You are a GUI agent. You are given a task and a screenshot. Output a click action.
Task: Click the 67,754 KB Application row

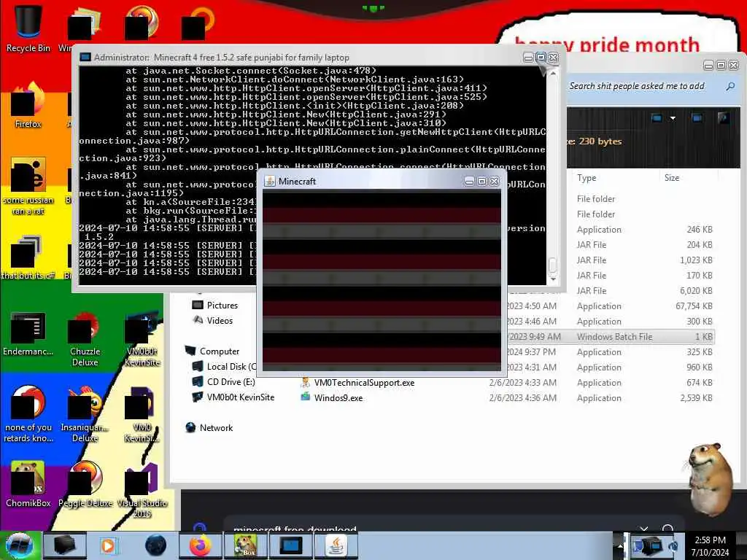610,306
